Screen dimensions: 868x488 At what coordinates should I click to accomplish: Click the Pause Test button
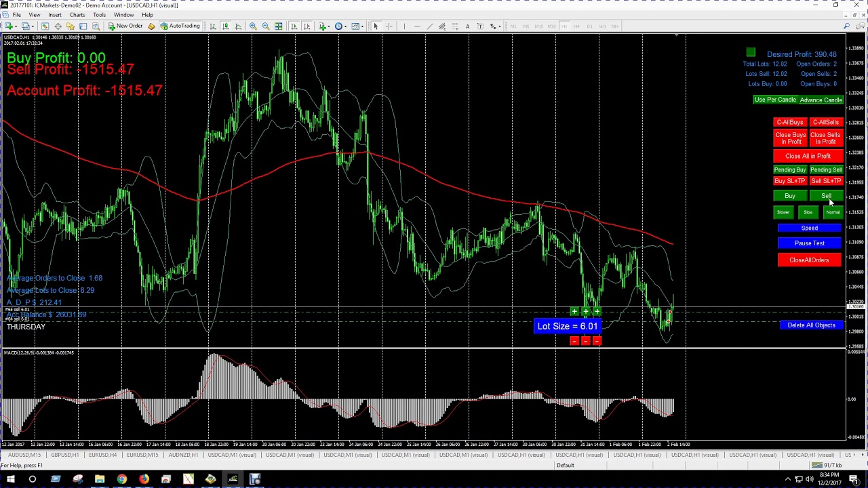click(809, 243)
